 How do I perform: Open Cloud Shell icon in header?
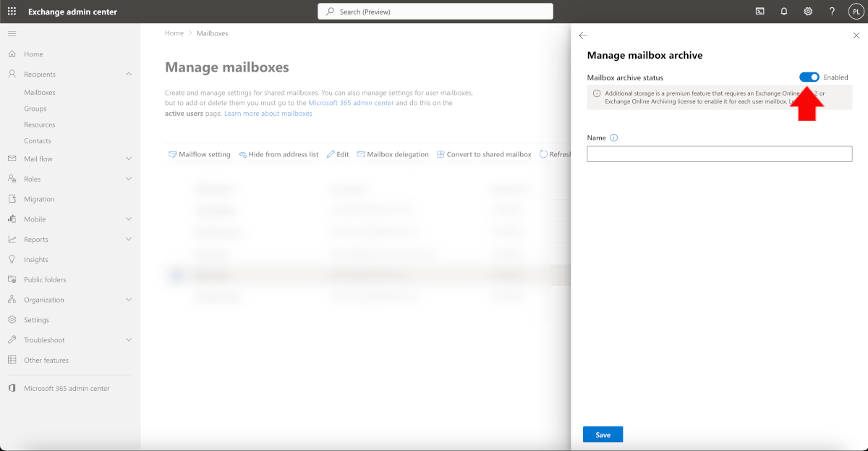click(x=760, y=12)
